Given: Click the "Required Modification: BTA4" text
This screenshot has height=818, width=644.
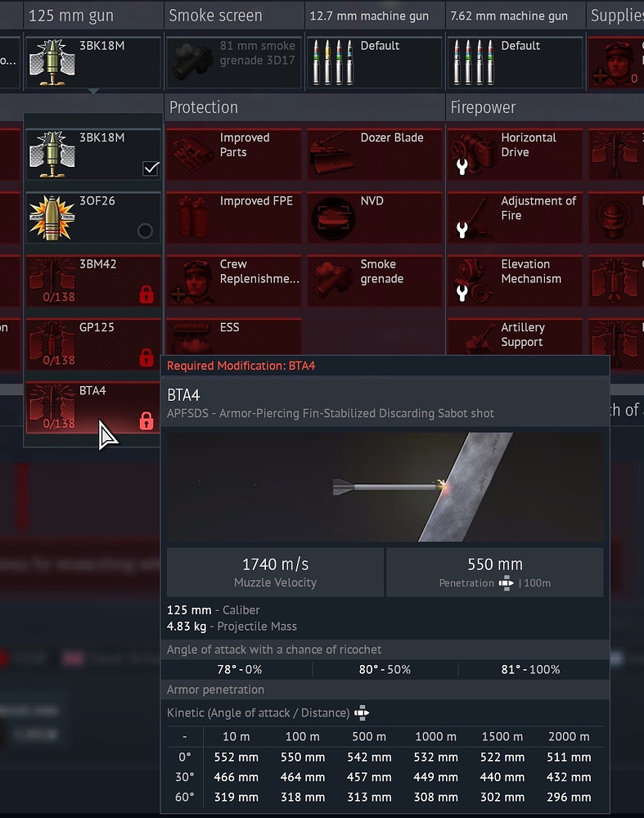Looking at the screenshot, I should (241, 366).
